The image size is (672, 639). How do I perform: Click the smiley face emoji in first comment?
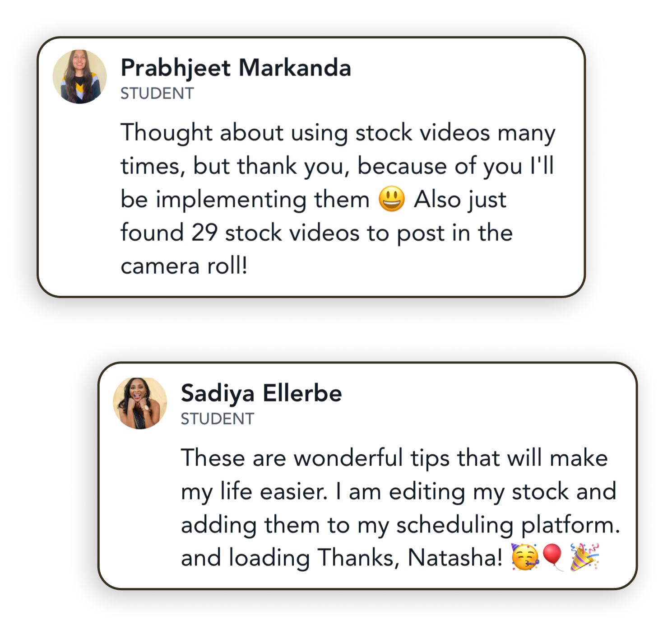[391, 199]
